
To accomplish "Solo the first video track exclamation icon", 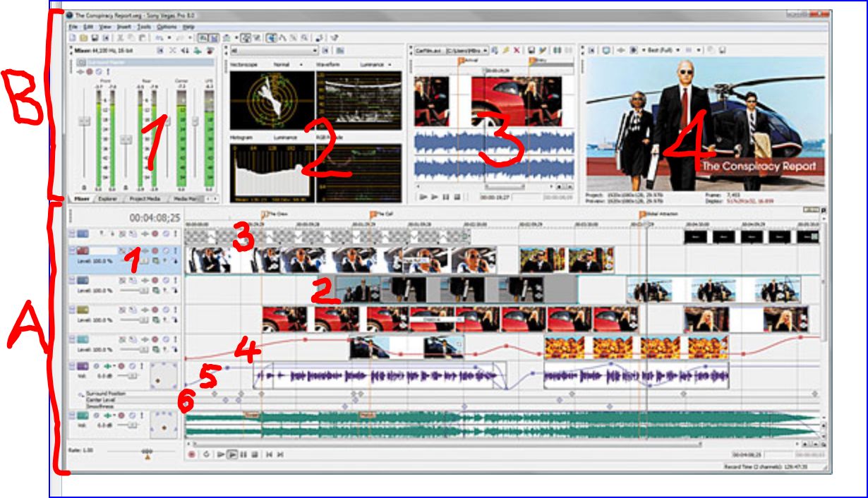I will (x=176, y=234).
